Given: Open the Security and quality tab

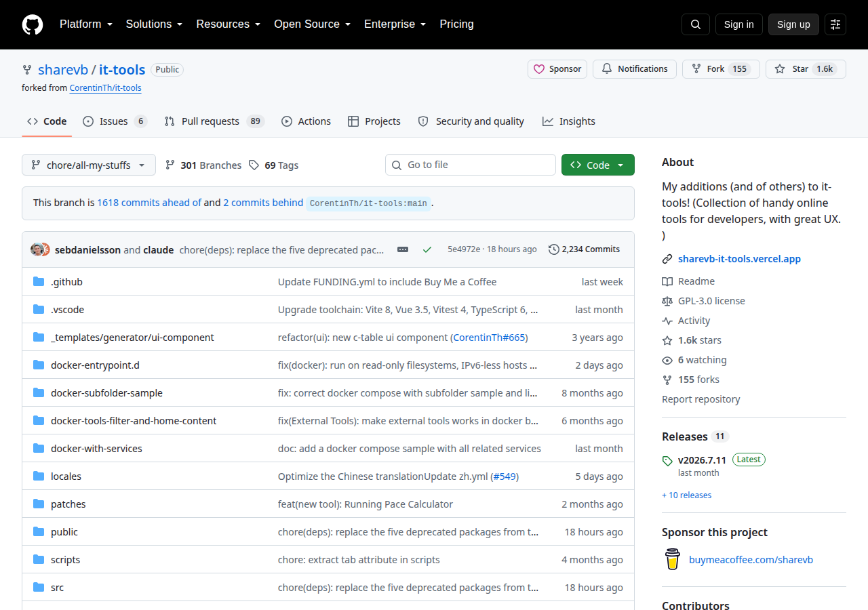Looking at the screenshot, I should coord(471,121).
